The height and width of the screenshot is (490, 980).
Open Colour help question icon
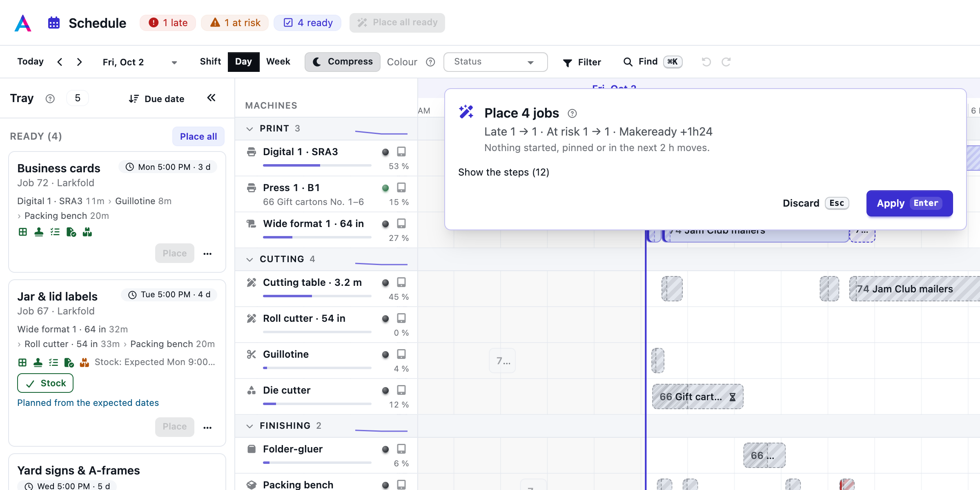[430, 62]
